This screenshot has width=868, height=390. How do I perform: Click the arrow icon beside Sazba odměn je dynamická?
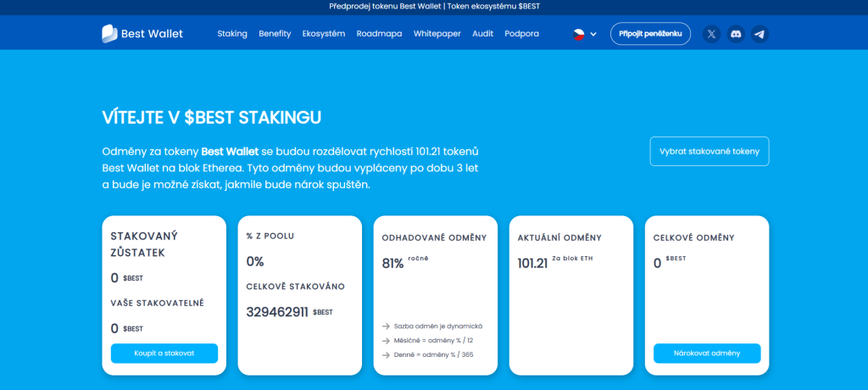pyautogui.click(x=386, y=326)
